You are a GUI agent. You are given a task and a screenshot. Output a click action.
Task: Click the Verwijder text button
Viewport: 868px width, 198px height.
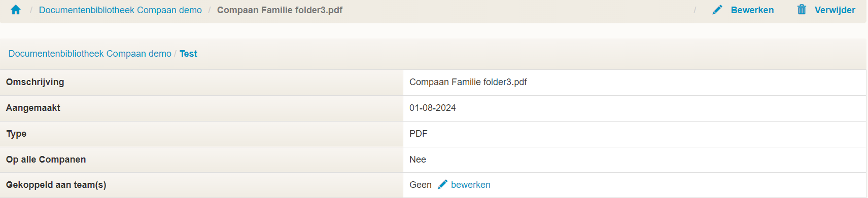pos(835,10)
